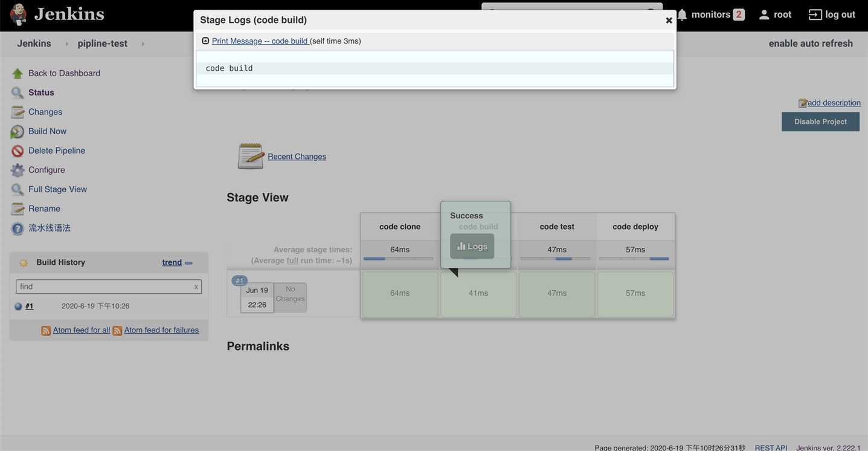Open 流水线语法 pipeline syntax link
Viewport: 868px width, 451px height.
click(x=50, y=228)
